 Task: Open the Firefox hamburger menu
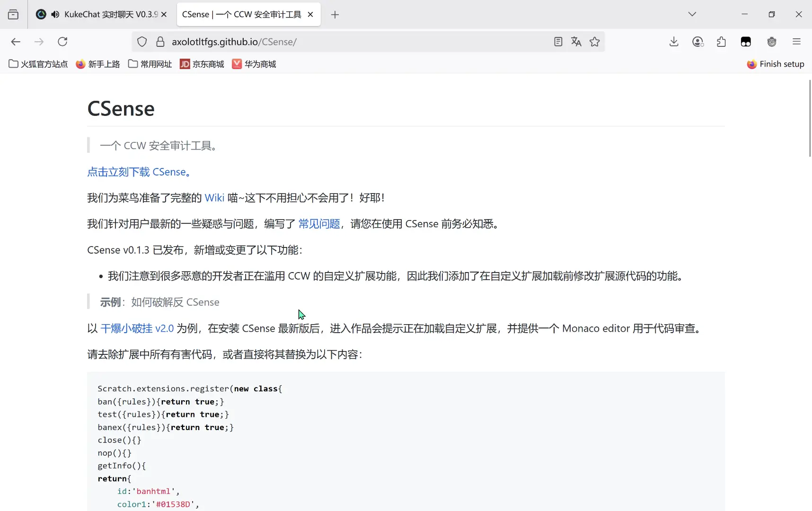point(796,42)
